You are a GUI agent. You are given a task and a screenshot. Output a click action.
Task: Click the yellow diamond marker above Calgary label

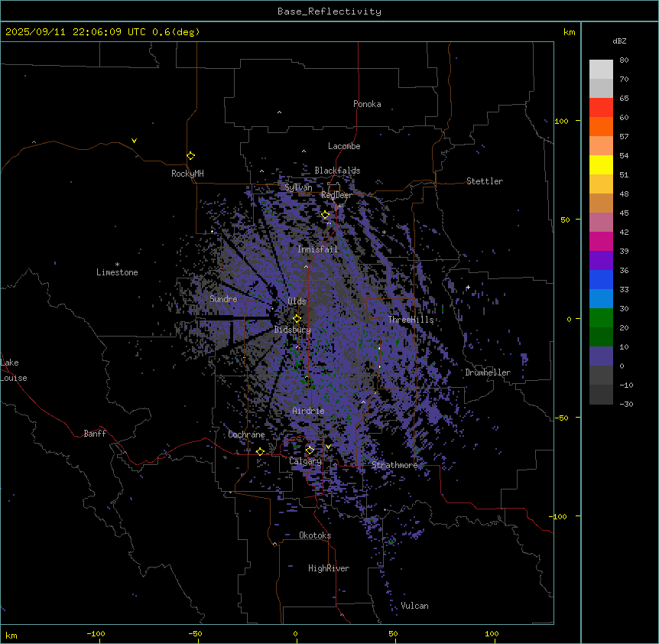[x=310, y=450]
